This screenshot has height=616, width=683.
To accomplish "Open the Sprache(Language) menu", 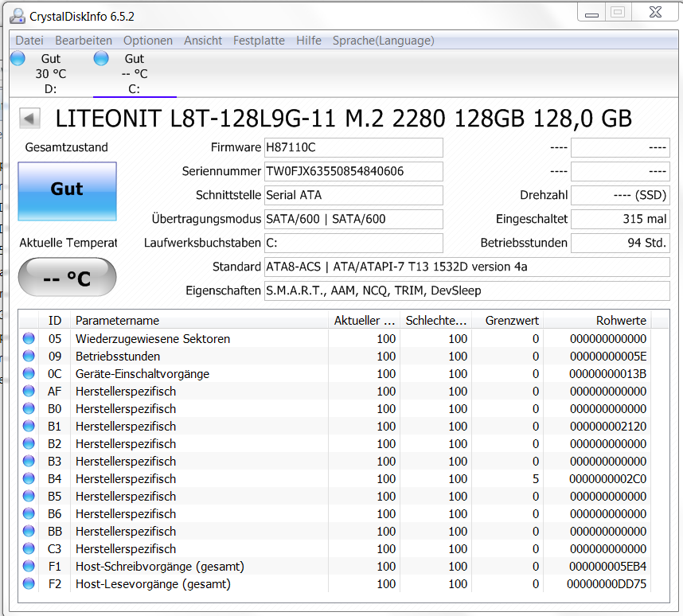I will tap(383, 41).
